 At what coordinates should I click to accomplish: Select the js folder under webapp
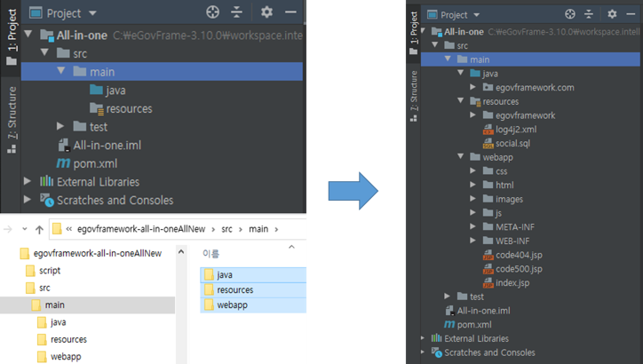[500, 213]
